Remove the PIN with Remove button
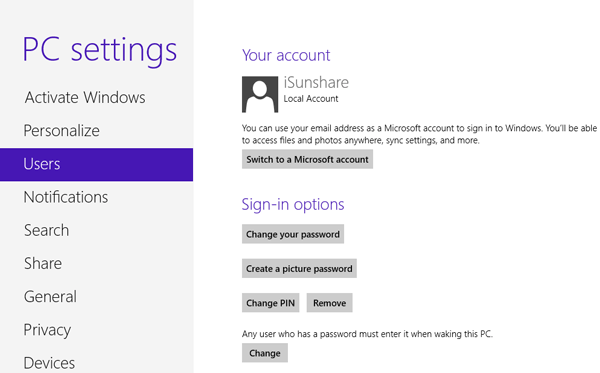 coord(329,303)
